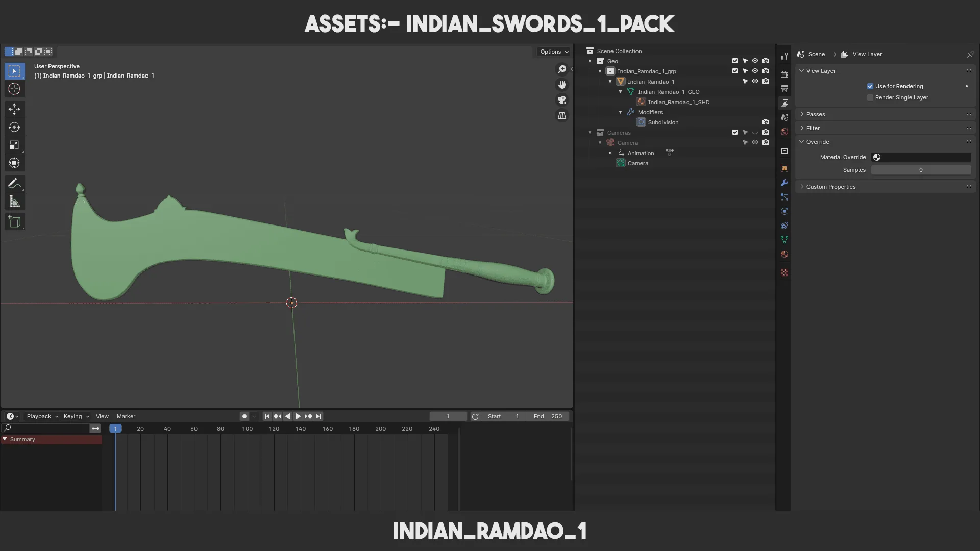
Task: Click the Play animation button
Action: pyautogui.click(x=297, y=416)
